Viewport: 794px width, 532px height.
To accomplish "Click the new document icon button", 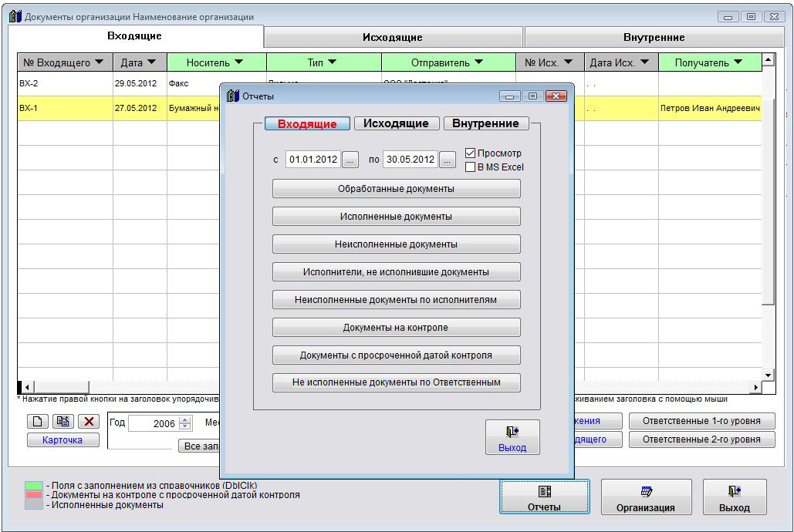I will click(38, 421).
